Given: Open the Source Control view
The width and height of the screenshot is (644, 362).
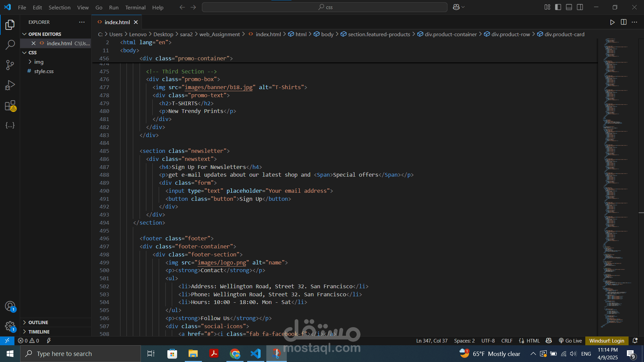Looking at the screenshot, I should tap(10, 65).
